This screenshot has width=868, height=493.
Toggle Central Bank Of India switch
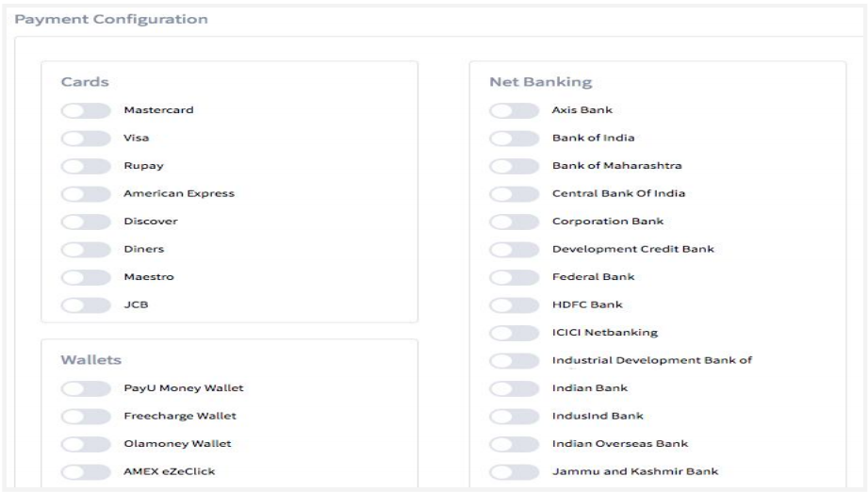coord(514,194)
